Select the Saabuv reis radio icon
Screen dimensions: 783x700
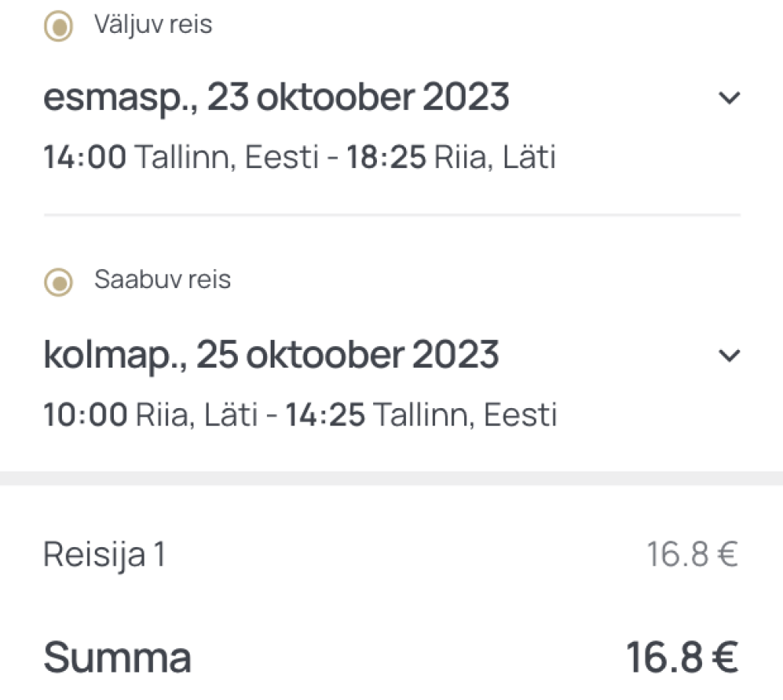[x=59, y=283]
